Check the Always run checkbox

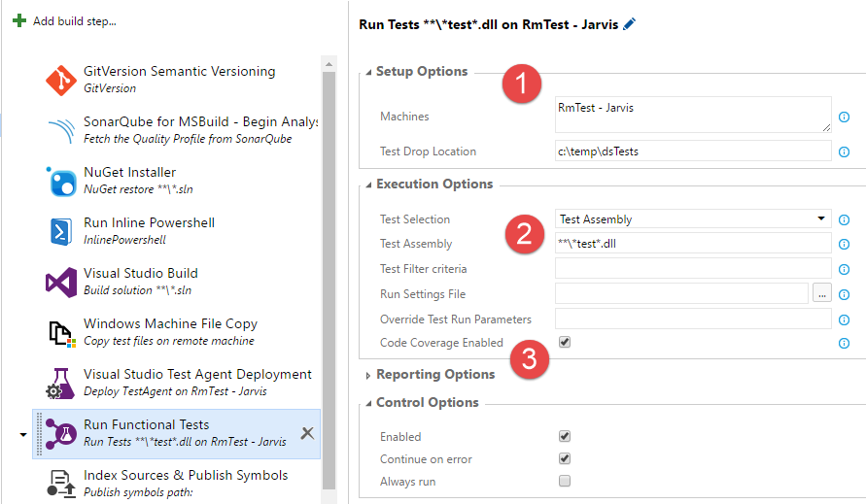[565, 481]
